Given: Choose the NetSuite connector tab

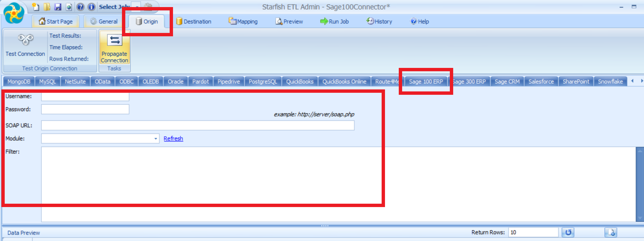Looking at the screenshot, I should tap(75, 82).
